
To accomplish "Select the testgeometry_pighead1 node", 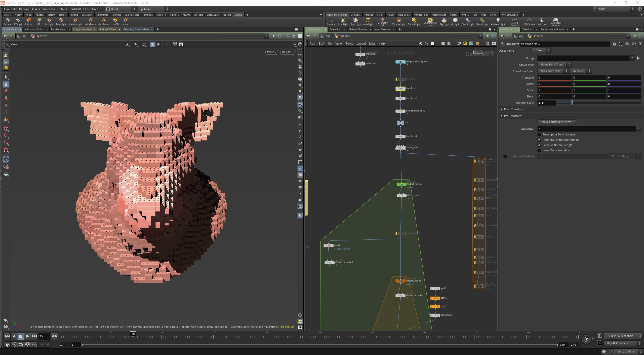I will (400, 62).
